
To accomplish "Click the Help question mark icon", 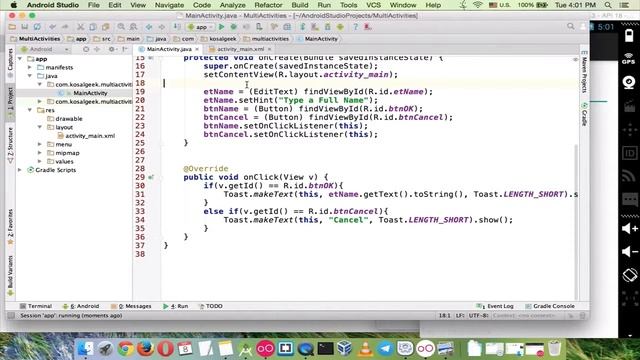I will tap(356, 27).
